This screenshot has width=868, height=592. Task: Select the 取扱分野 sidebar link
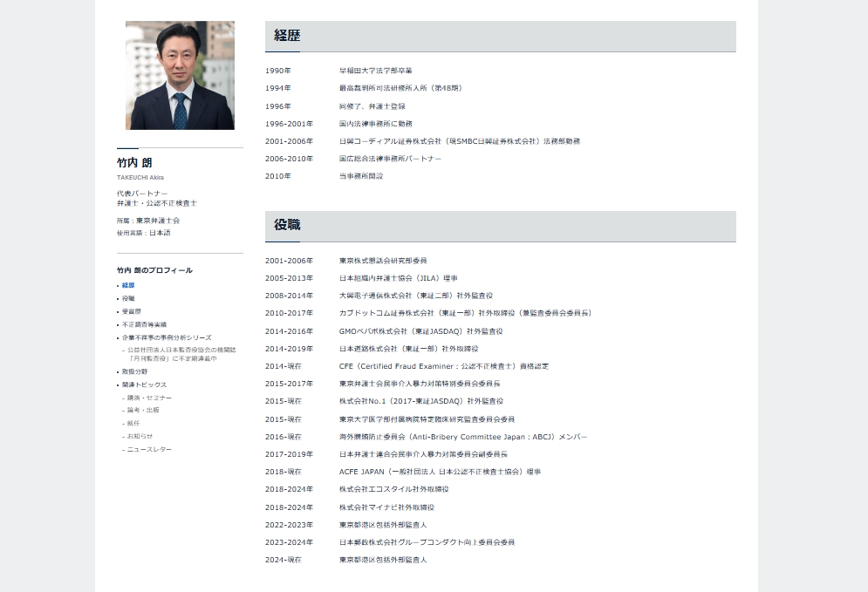click(x=135, y=371)
